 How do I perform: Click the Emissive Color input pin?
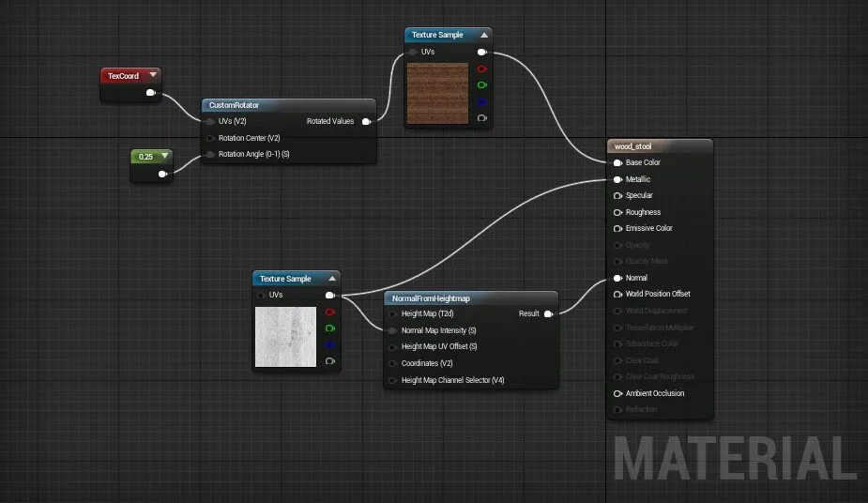coord(617,228)
